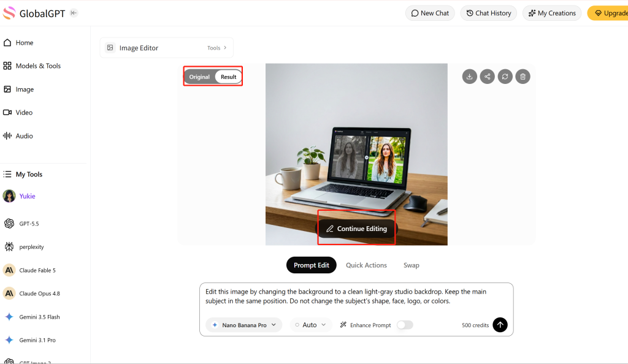Go to the Image section
The width and height of the screenshot is (628, 364).
tap(18, 89)
